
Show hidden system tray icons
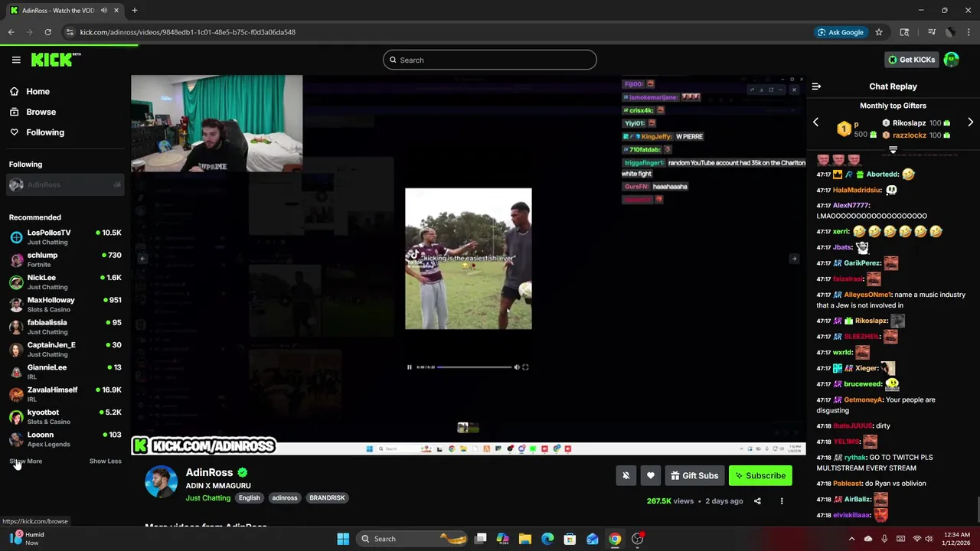click(x=851, y=539)
